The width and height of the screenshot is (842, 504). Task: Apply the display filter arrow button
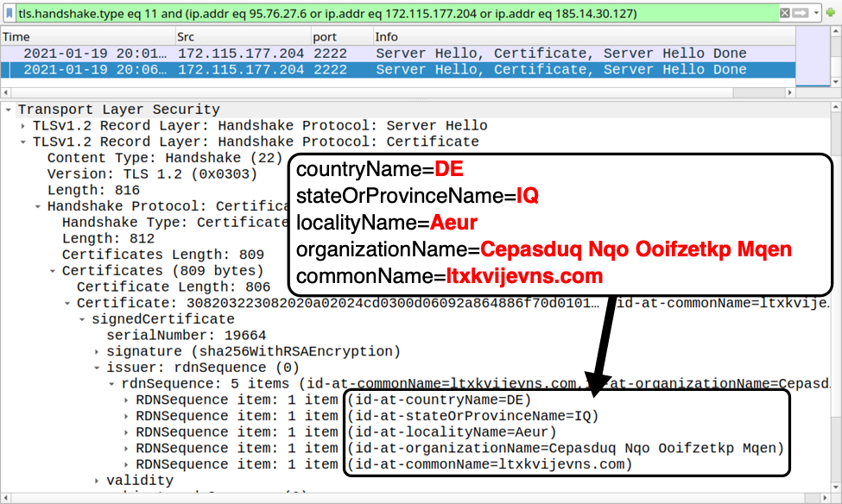800,13
